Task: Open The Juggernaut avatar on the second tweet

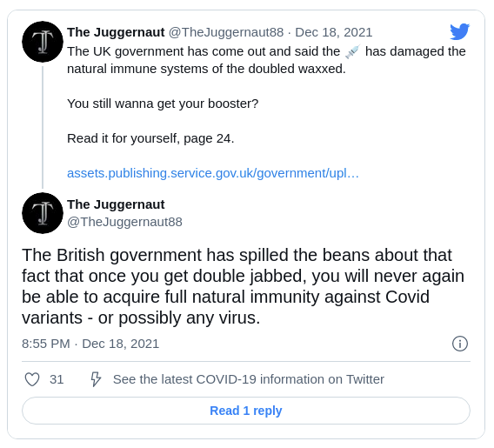Action: [43, 213]
